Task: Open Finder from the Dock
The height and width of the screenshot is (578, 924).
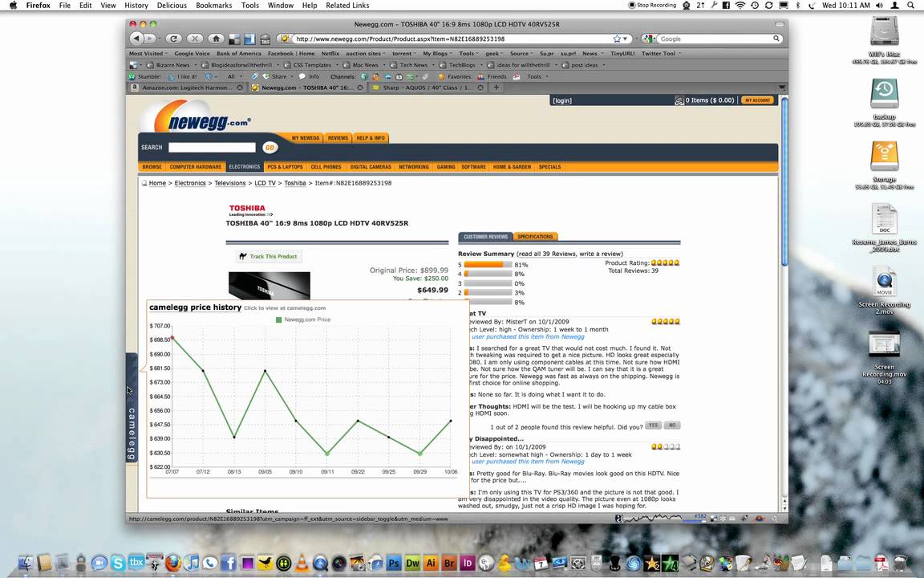Action: [26, 563]
